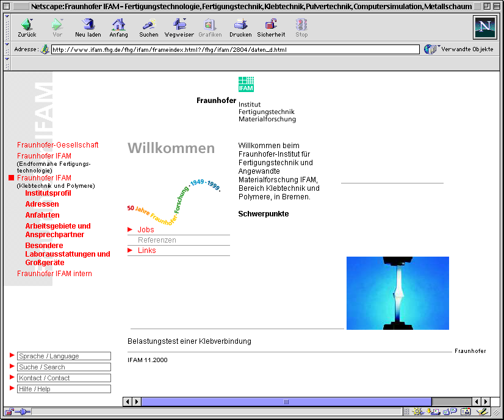504x420 pixels.
Task: Open Arbeitsgebiete und Ansprechpartner
Action: coord(58,230)
